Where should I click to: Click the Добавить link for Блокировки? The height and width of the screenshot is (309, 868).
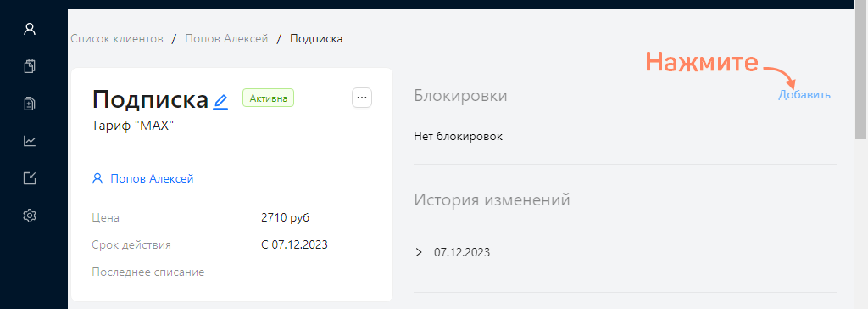click(x=804, y=95)
